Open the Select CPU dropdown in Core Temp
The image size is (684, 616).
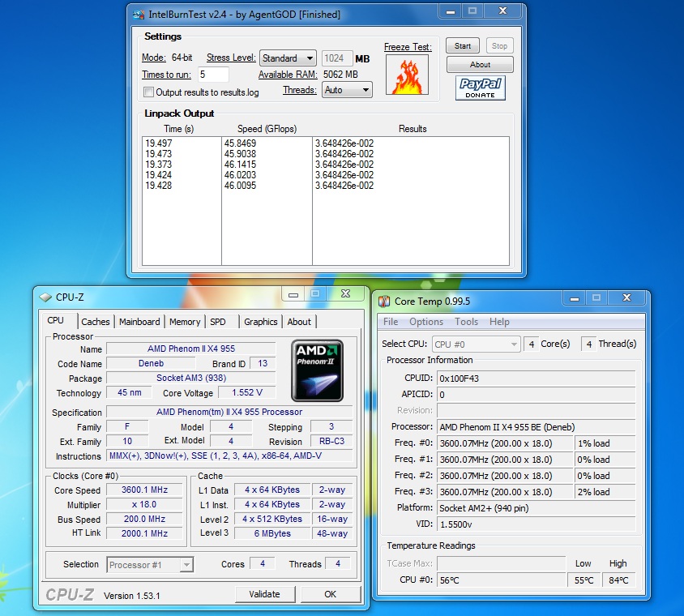[x=477, y=344]
